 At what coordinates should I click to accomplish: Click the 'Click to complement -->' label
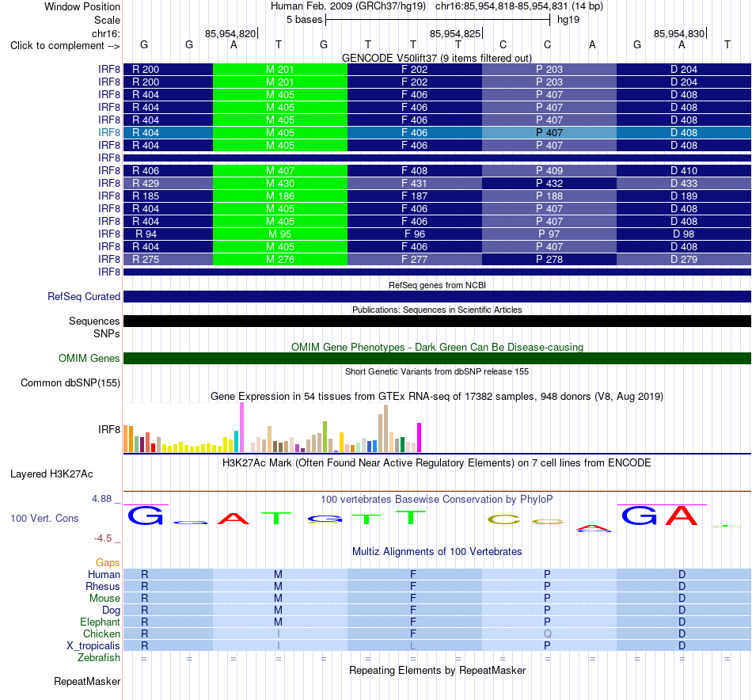coord(65,46)
